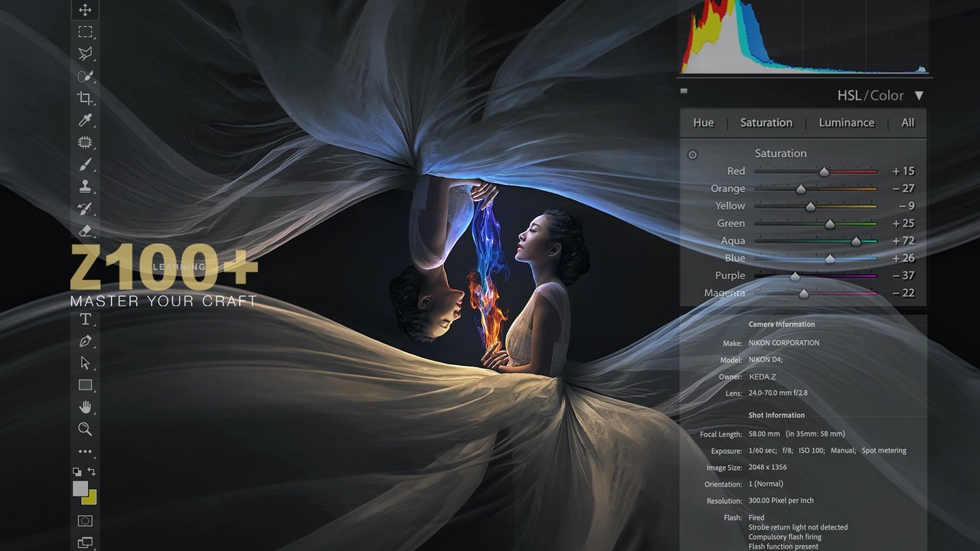Click the "Shot Information" heading
The height and width of the screenshot is (551, 980).
776,416
